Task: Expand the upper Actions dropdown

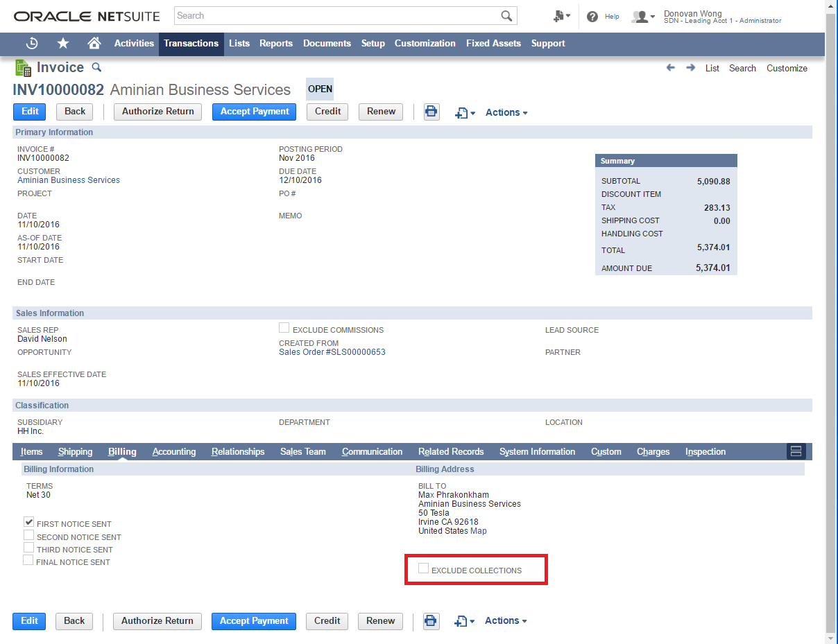Action: [x=506, y=112]
